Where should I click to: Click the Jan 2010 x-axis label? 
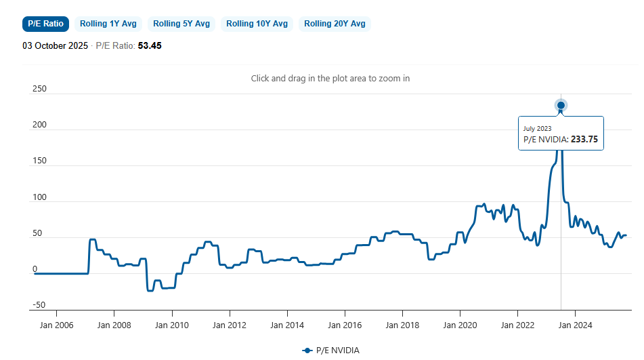click(x=172, y=324)
